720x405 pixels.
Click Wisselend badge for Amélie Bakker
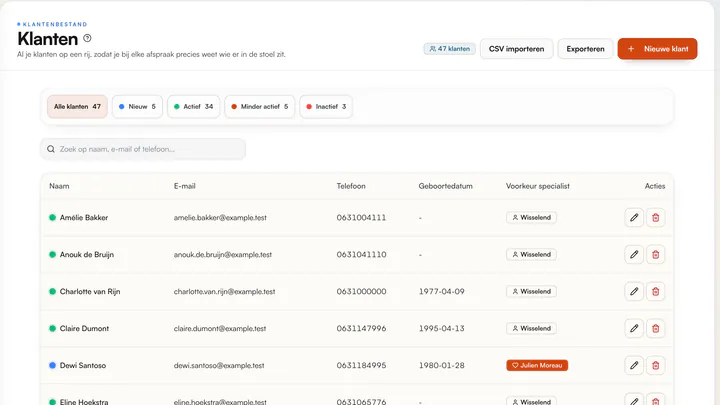pyautogui.click(x=531, y=218)
